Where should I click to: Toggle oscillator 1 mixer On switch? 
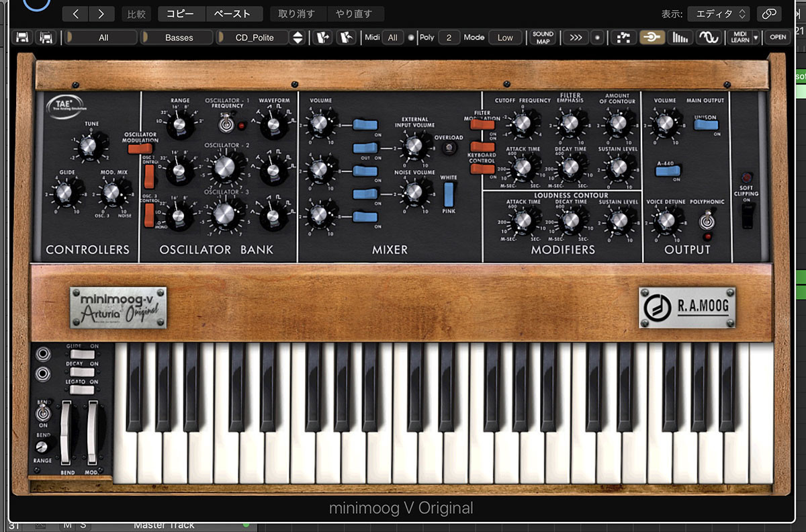pyautogui.click(x=365, y=124)
